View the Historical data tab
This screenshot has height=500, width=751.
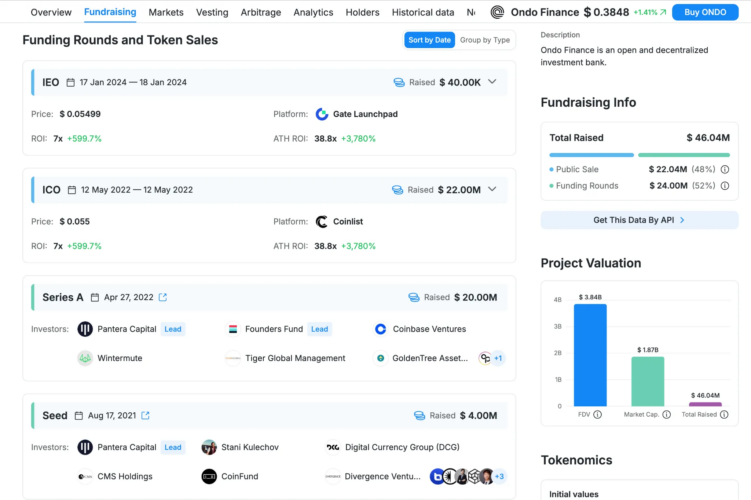[x=422, y=12]
